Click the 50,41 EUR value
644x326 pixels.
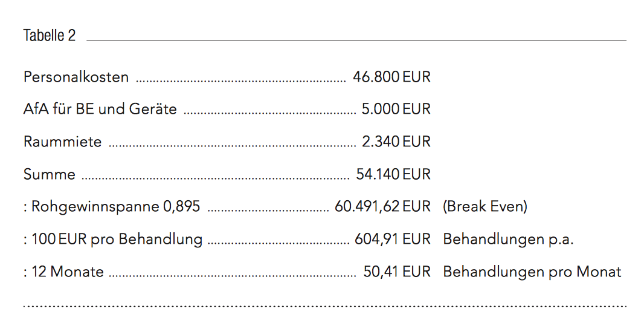click(x=397, y=272)
